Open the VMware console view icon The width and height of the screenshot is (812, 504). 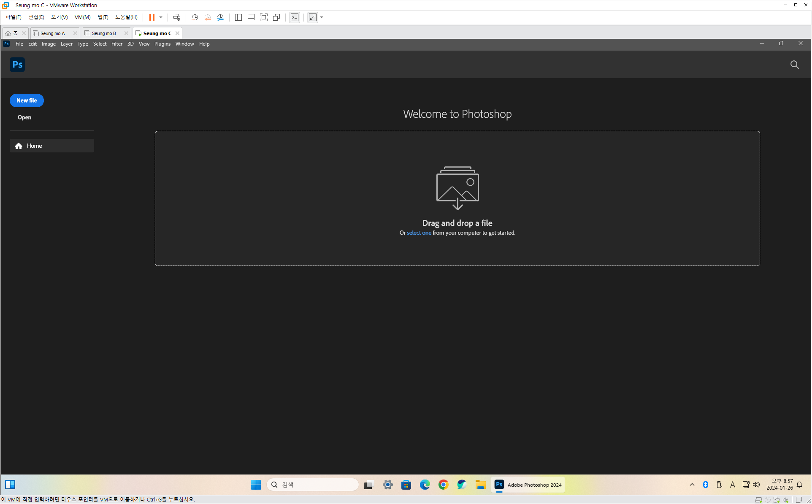coord(295,17)
